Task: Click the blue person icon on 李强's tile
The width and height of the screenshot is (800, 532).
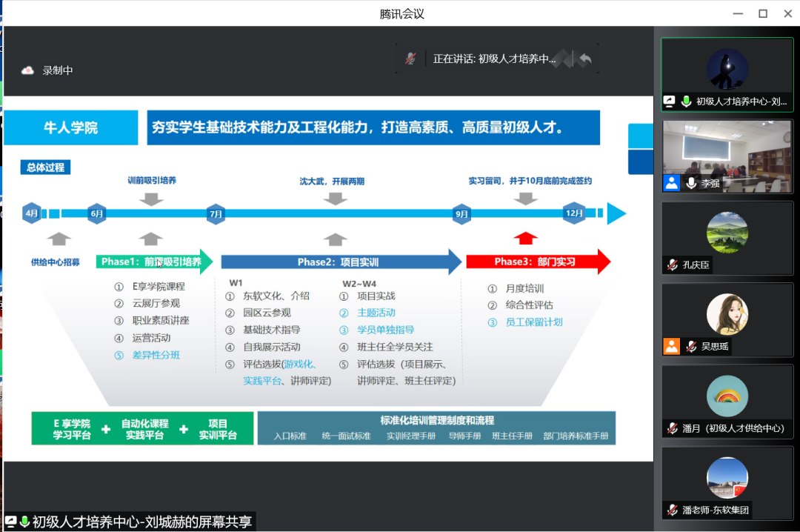Action: point(672,183)
